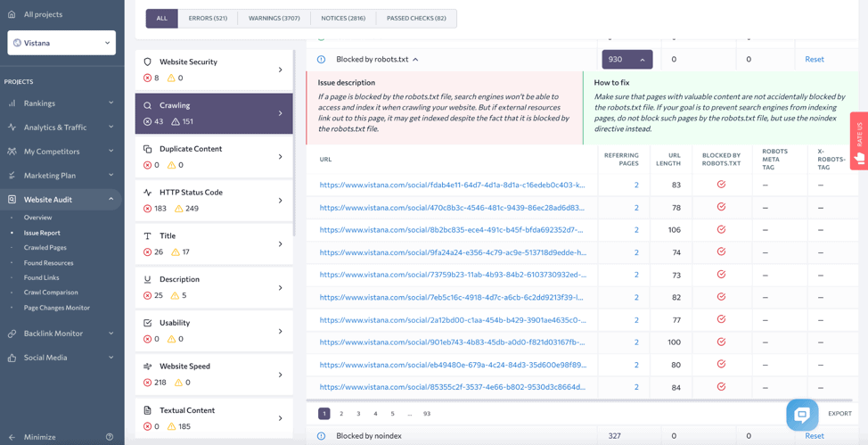Collapse the Website Audit chevron

pos(111,200)
